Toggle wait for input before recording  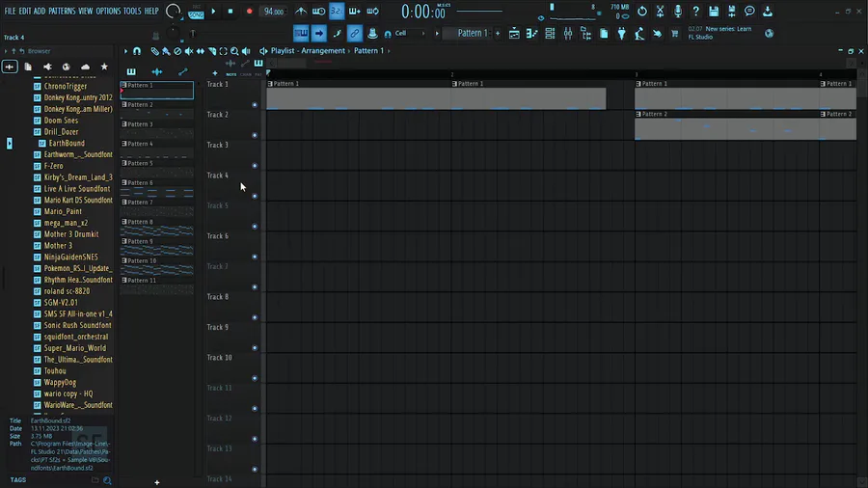[318, 11]
